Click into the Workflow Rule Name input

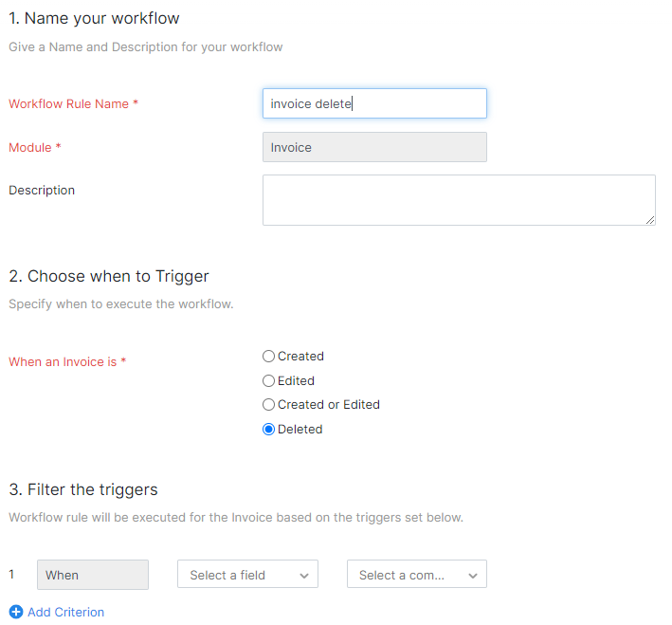click(x=374, y=103)
